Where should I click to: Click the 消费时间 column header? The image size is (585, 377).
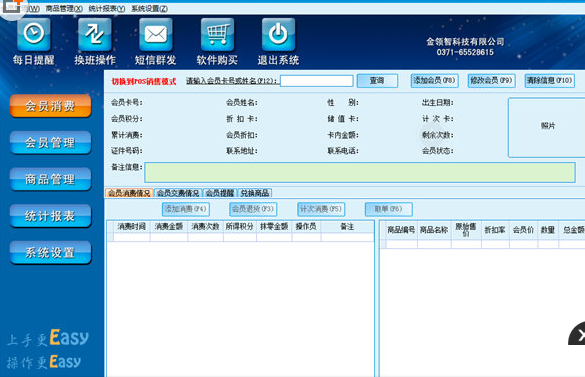[x=132, y=227]
